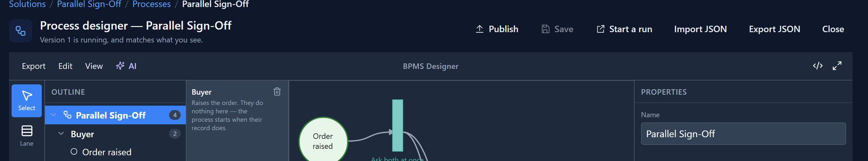
Task: Click the BPMS Designer title text
Action: click(431, 66)
